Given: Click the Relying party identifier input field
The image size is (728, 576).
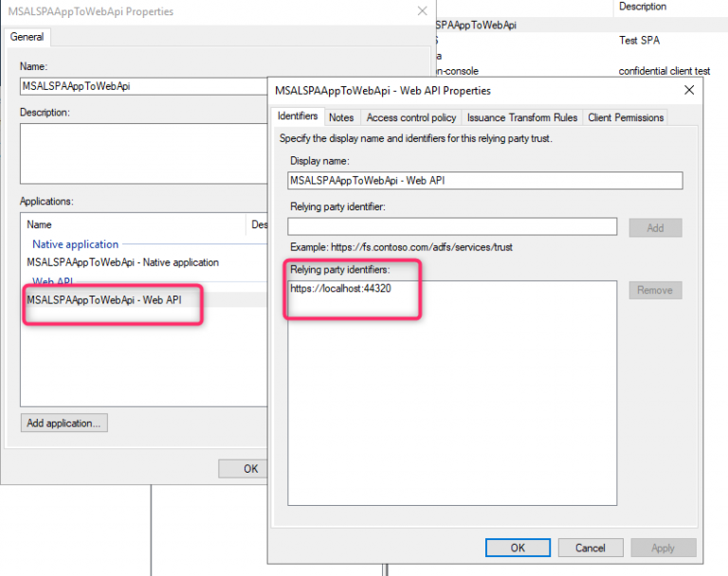Looking at the screenshot, I should point(452,226).
